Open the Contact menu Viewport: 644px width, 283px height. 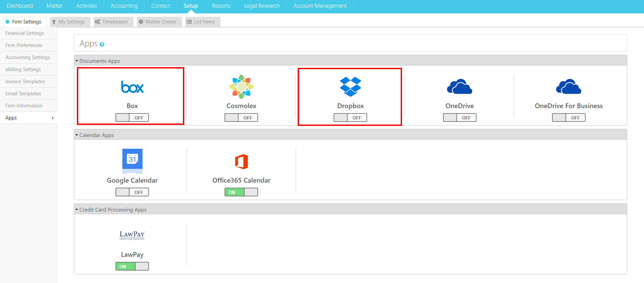(x=160, y=6)
